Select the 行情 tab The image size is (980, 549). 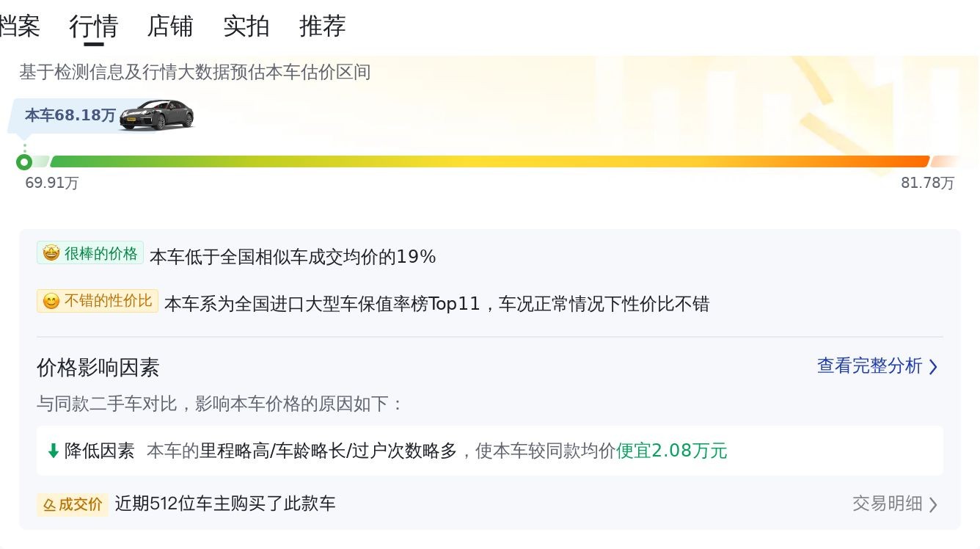pyautogui.click(x=93, y=26)
